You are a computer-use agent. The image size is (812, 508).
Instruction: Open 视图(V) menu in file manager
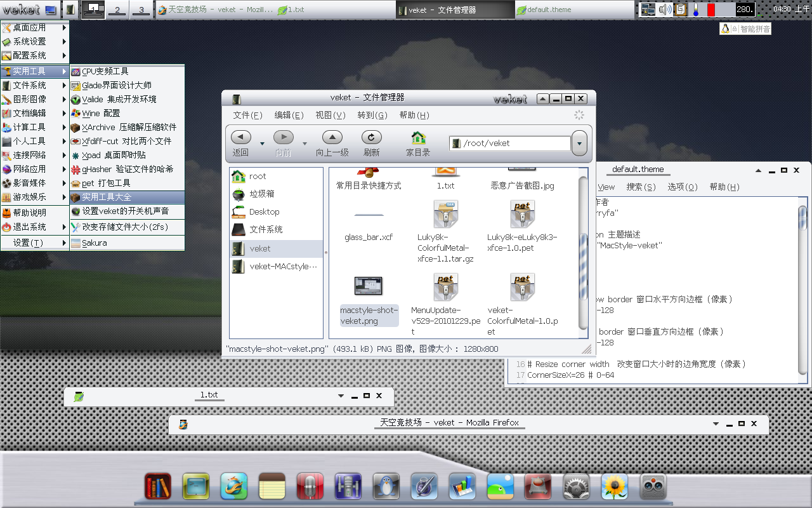(x=331, y=115)
